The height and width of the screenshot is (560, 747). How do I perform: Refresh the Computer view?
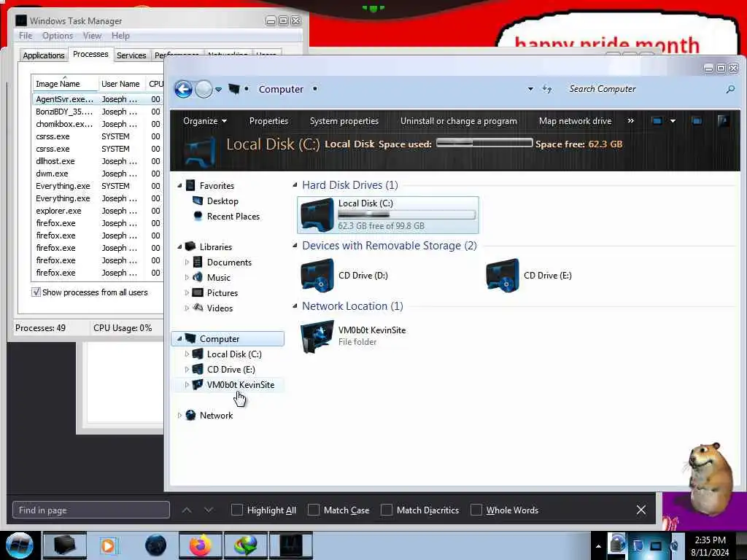pyautogui.click(x=547, y=89)
